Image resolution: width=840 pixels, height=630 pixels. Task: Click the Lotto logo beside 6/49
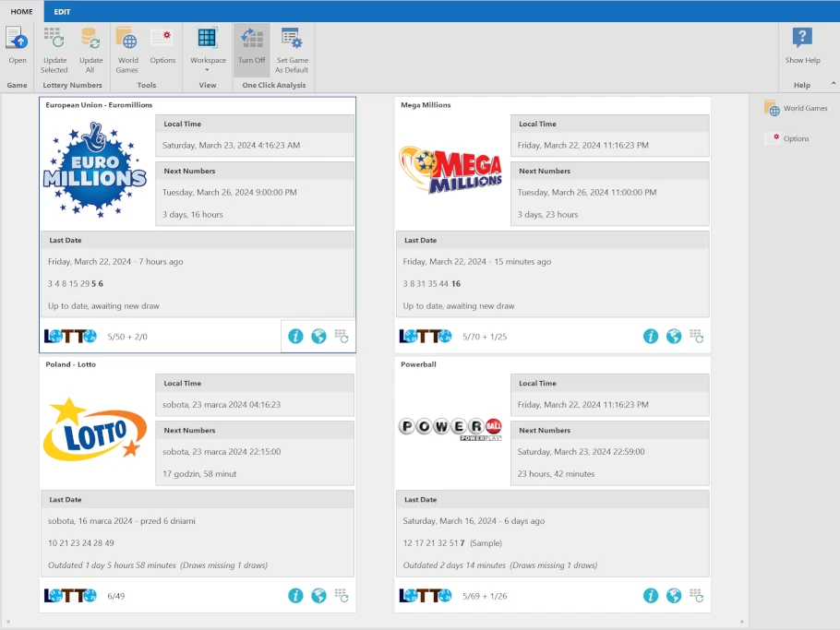[70, 595]
